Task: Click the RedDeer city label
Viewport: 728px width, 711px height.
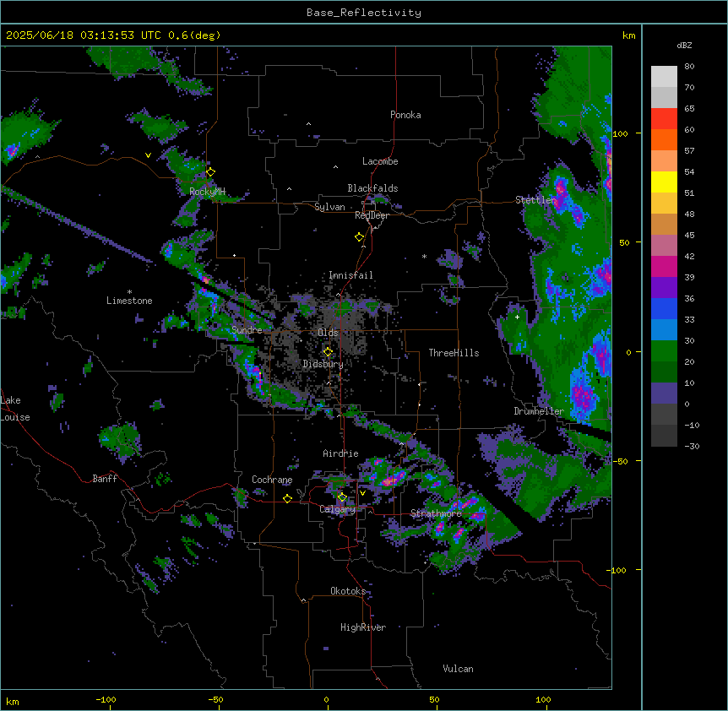Action: pos(372,215)
